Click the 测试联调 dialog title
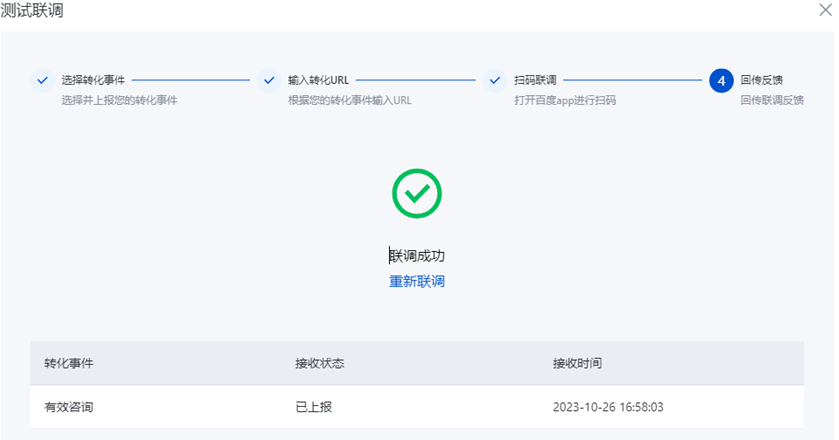The height and width of the screenshot is (440, 839). point(32,10)
